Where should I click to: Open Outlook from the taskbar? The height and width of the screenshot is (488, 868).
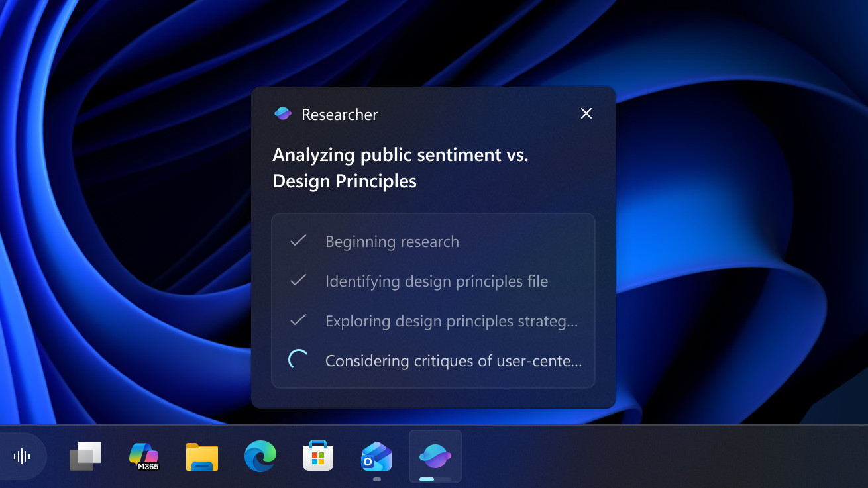[x=376, y=456]
